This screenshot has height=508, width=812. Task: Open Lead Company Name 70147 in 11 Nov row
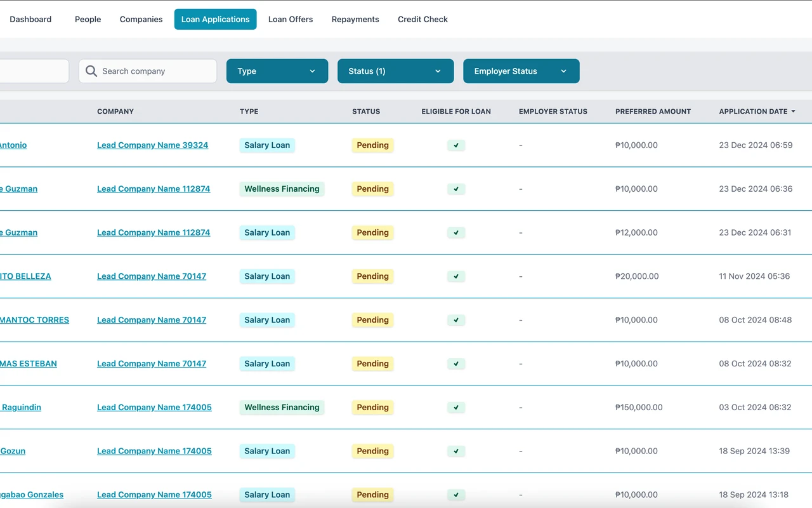point(152,276)
